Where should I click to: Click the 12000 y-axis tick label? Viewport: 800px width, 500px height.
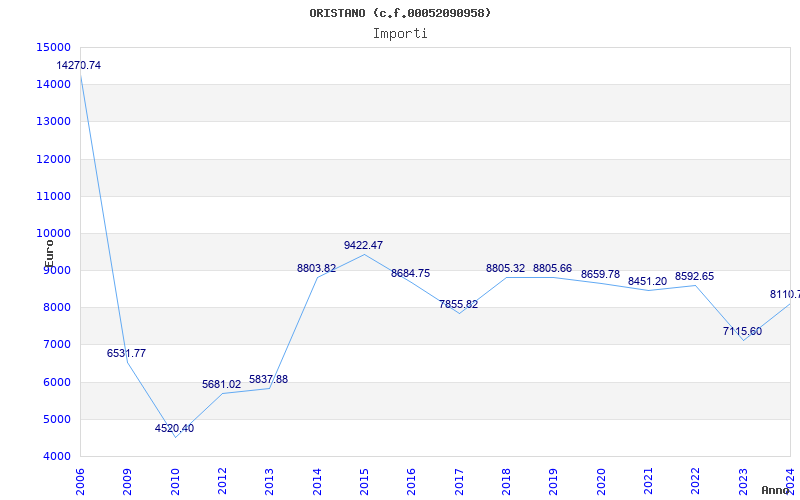54,159
